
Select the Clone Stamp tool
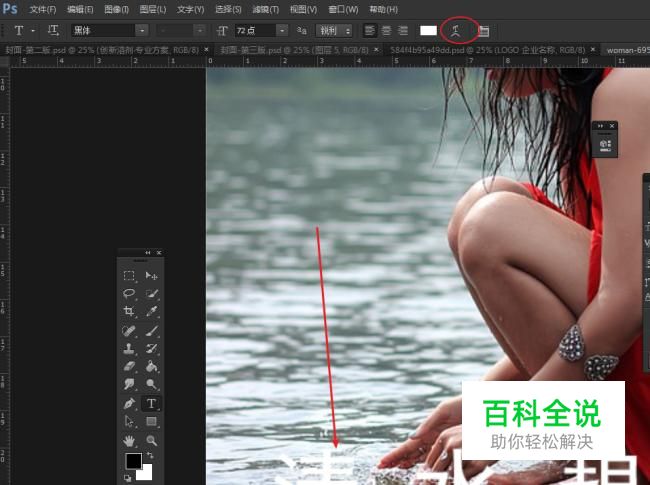tap(129, 348)
